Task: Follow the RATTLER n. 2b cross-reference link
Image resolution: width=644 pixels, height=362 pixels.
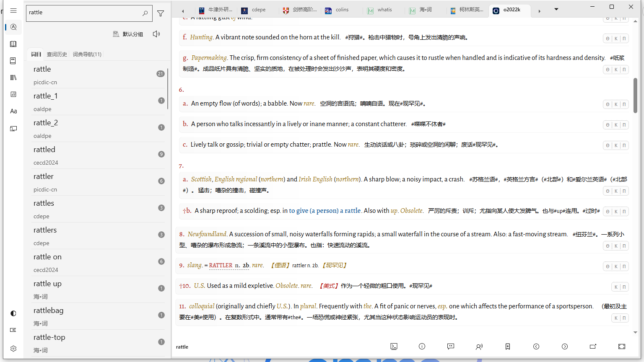Action: pyautogui.click(x=229, y=265)
